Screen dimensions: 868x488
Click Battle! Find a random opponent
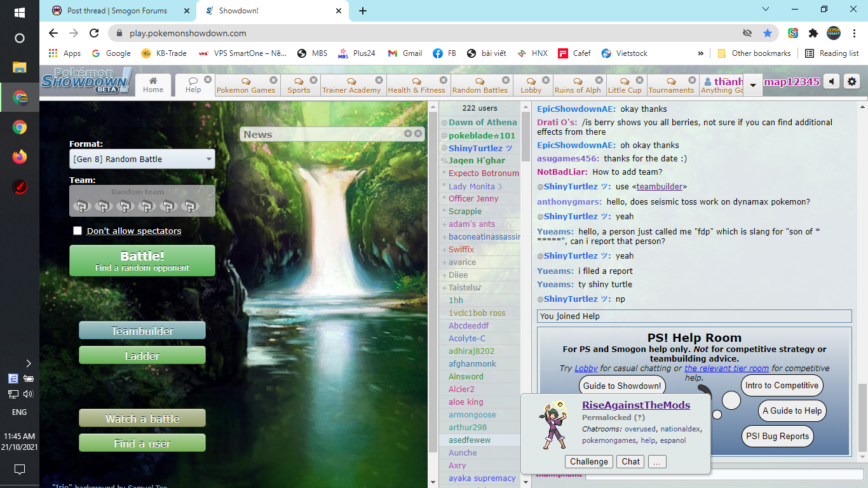142,261
